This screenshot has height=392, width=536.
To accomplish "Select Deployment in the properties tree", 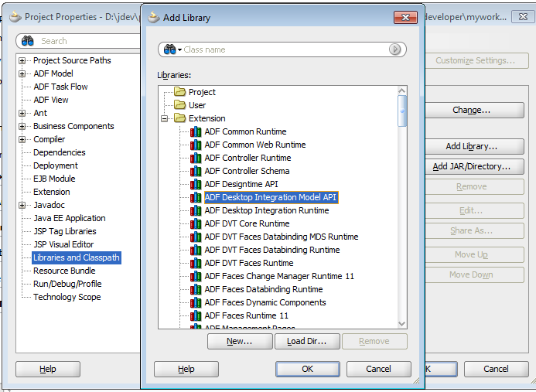I will pos(56,165).
